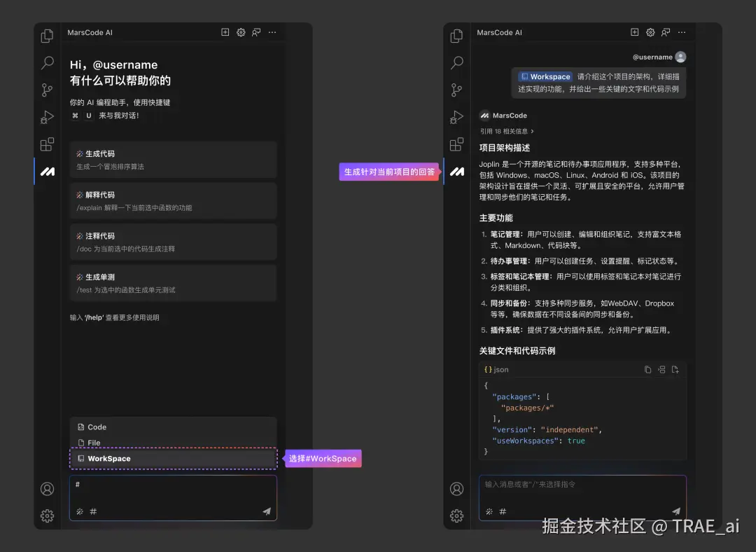Open Source Control from the sidebar
The width and height of the screenshot is (756, 552).
[47, 90]
